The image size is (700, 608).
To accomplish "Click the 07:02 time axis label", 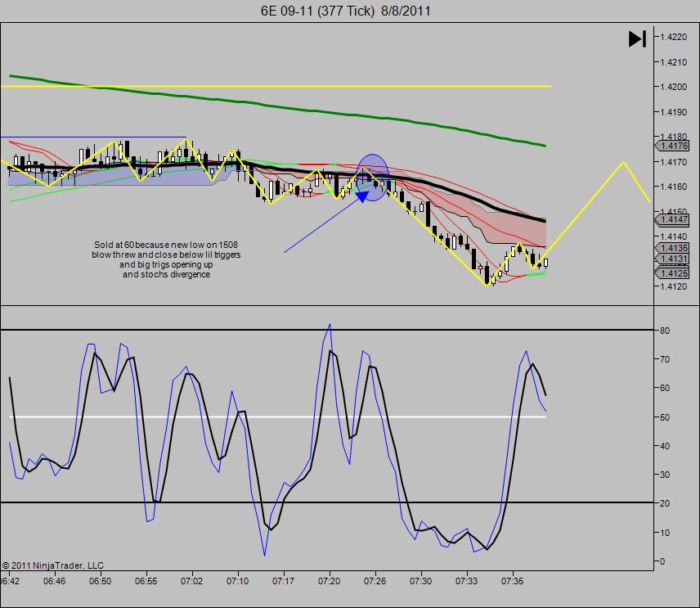I will (191, 581).
